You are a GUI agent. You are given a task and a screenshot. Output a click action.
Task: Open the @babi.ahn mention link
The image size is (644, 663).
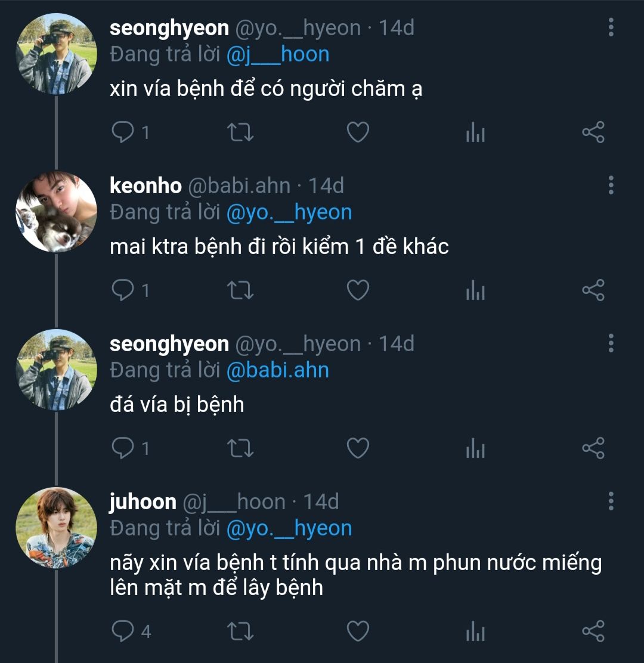[x=278, y=370]
